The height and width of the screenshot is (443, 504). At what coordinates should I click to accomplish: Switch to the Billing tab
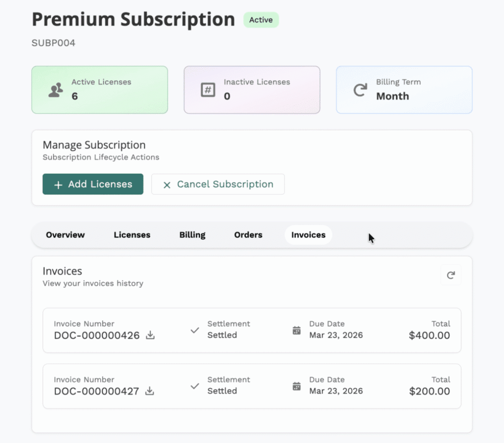pyautogui.click(x=192, y=235)
